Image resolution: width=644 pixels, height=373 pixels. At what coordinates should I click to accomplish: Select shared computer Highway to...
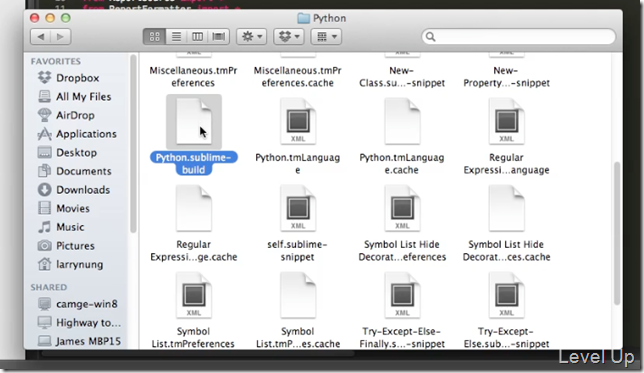tap(79, 322)
